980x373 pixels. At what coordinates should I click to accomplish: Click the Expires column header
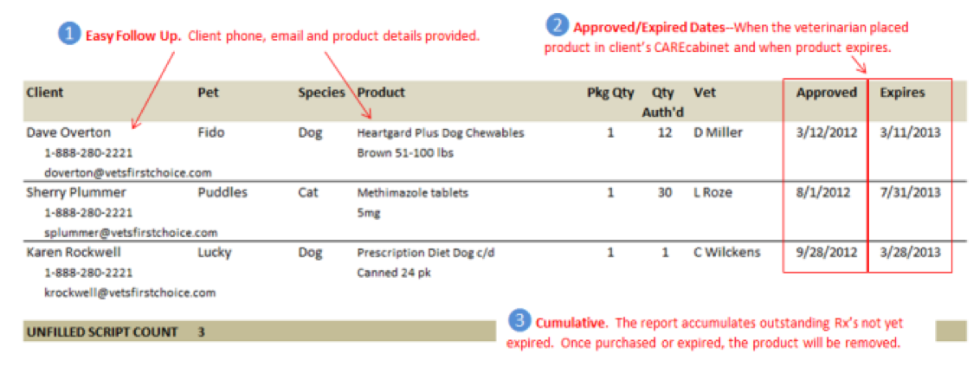[902, 93]
